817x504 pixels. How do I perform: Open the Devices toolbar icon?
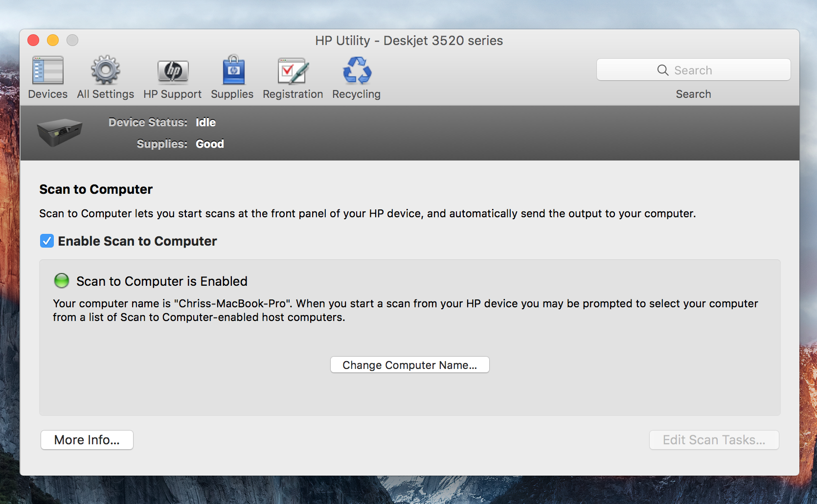(47, 70)
